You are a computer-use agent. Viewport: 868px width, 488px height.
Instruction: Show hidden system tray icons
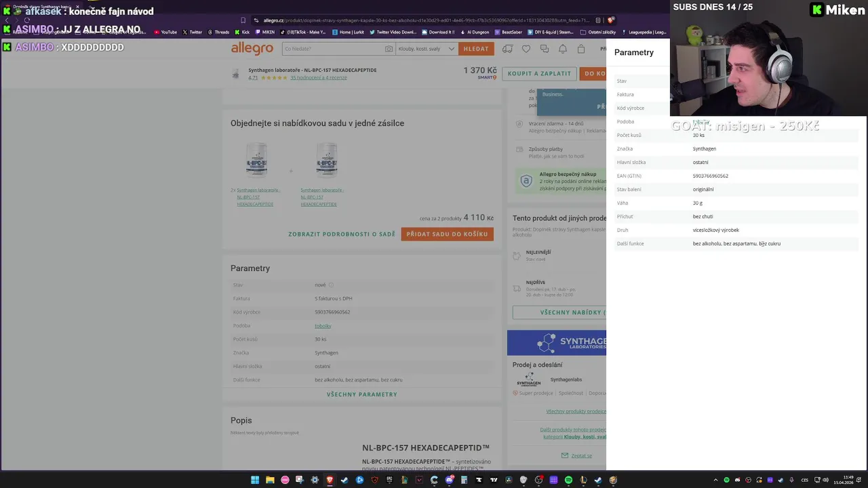[716, 480]
